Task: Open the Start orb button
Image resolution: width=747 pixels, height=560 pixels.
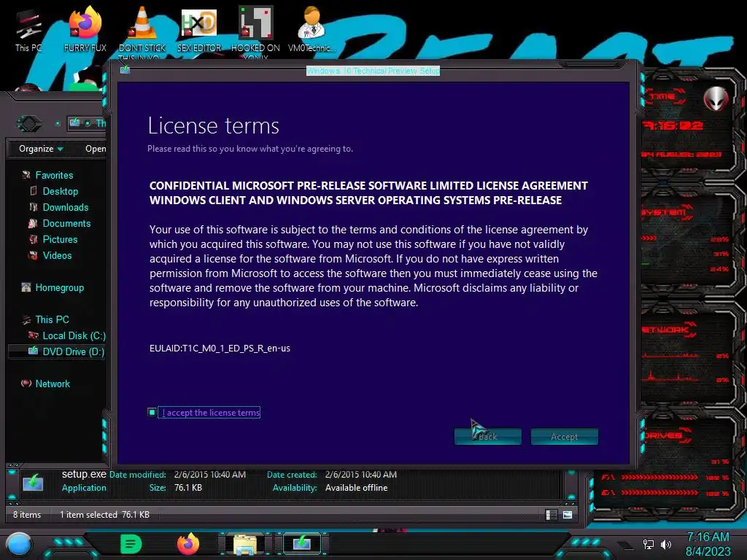Action: (x=19, y=545)
